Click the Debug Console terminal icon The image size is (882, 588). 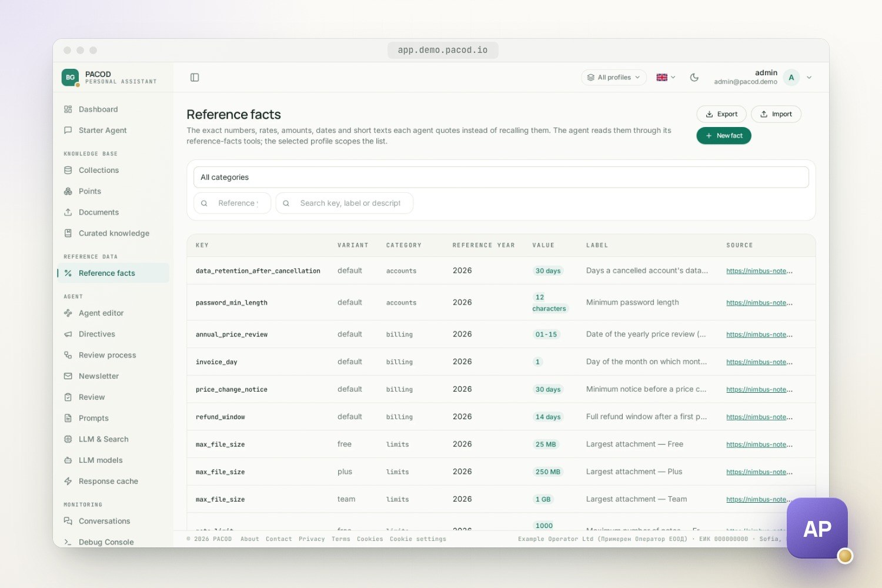[68, 542]
